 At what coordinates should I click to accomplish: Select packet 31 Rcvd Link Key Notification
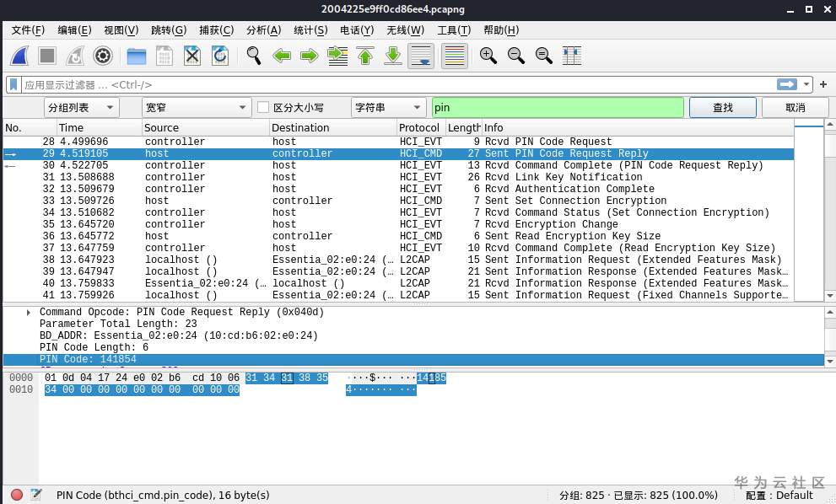pos(398,177)
